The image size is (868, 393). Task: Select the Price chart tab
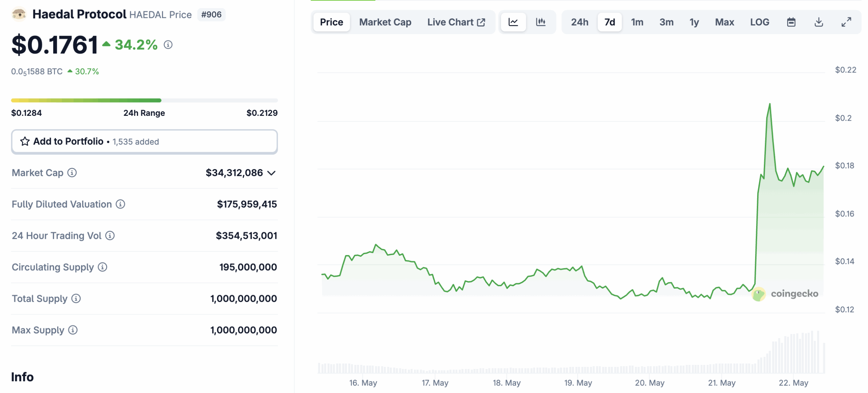click(332, 22)
